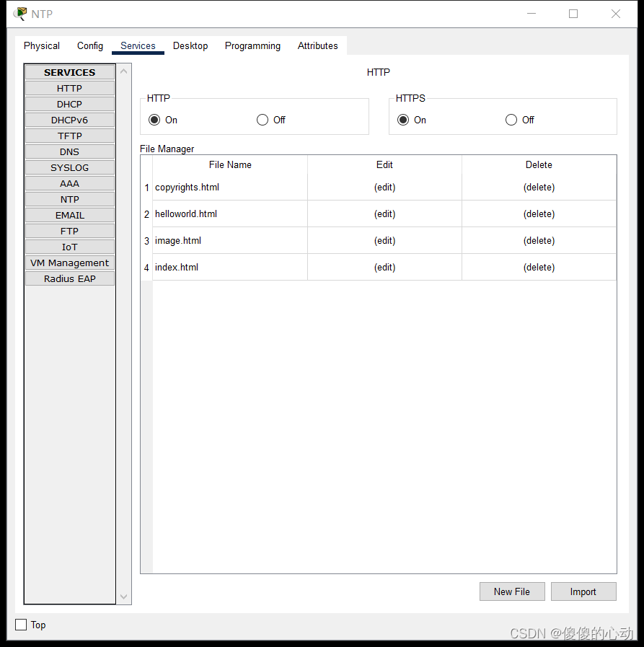Delete the copyrights.html file

pos(539,187)
